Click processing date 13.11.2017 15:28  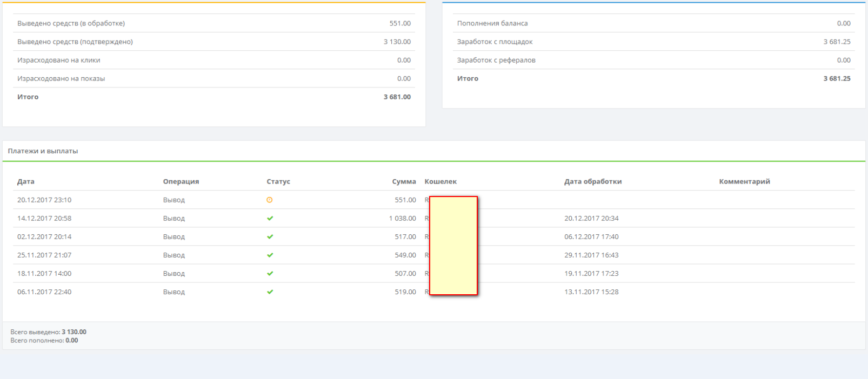(591, 292)
